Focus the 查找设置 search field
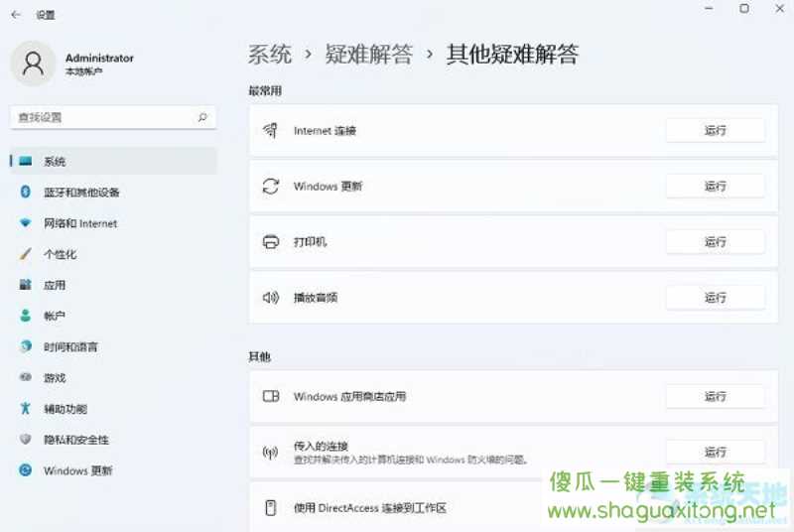Image resolution: width=794 pixels, height=532 pixels. (x=113, y=117)
